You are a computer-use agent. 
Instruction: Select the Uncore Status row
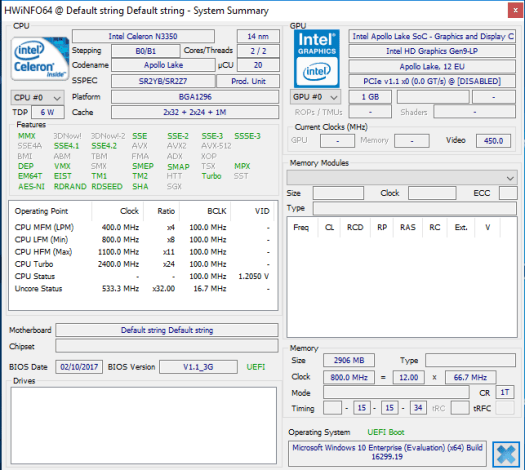click(143, 289)
